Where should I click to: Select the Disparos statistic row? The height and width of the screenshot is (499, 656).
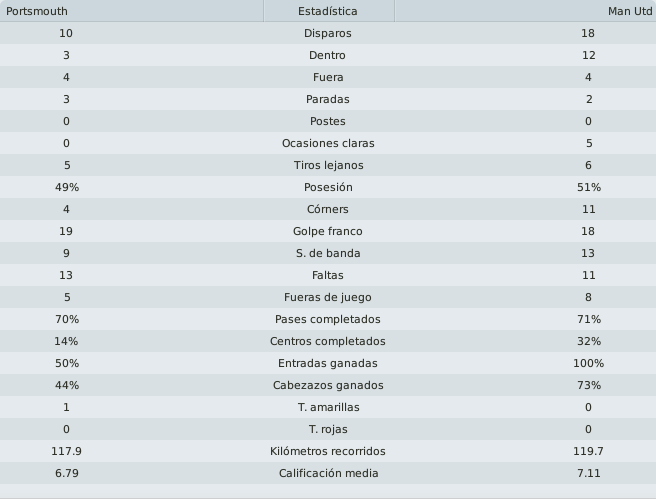pos(328,33)
